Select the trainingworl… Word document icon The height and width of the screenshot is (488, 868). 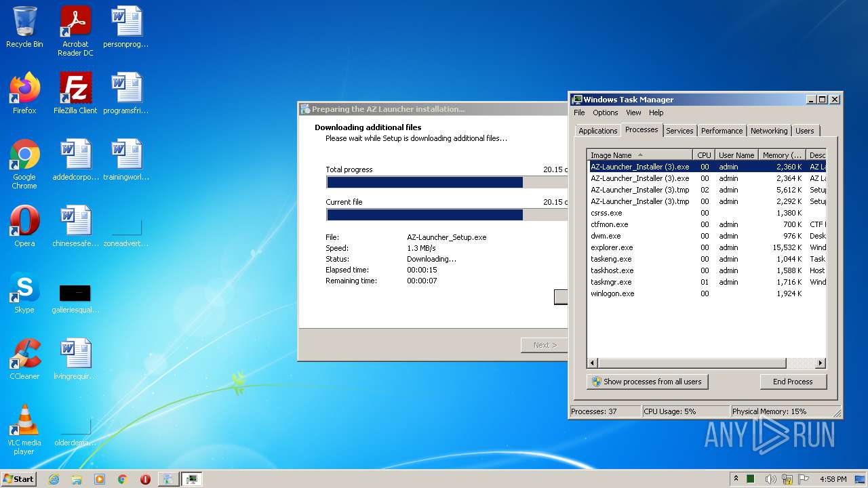(126, 160)
